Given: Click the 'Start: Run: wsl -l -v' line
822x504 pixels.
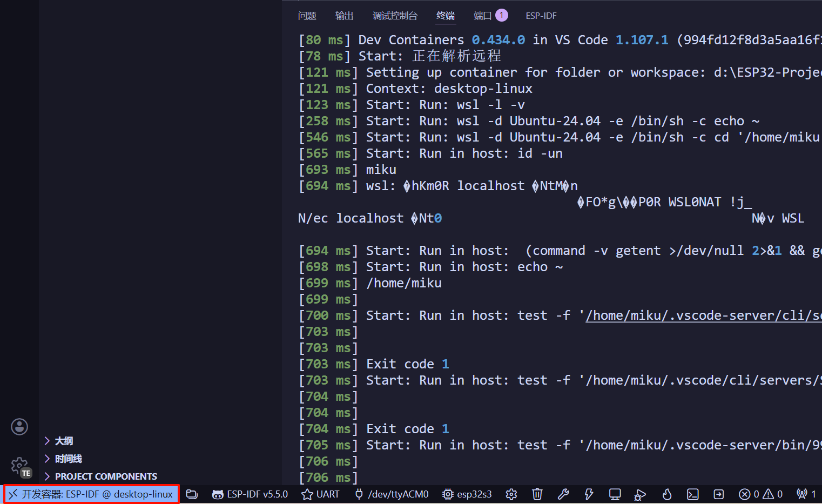Looking at the screenshot, I should 446,105.
